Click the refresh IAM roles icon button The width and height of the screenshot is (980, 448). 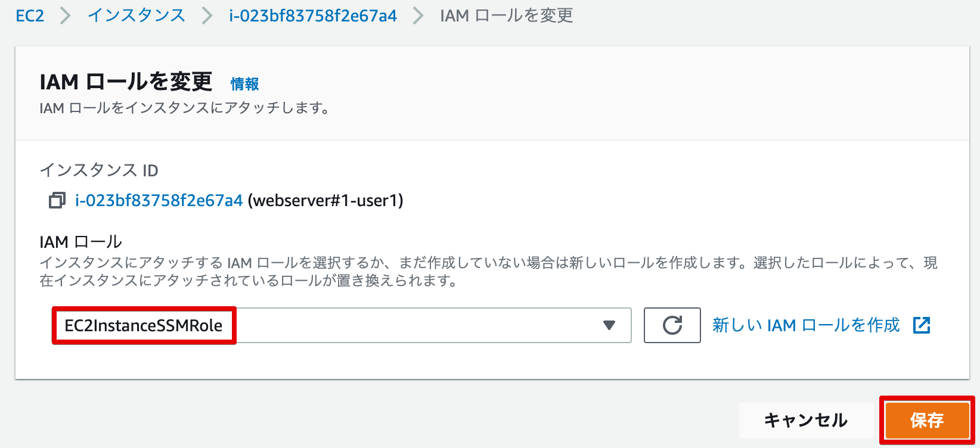coord(672,325)
